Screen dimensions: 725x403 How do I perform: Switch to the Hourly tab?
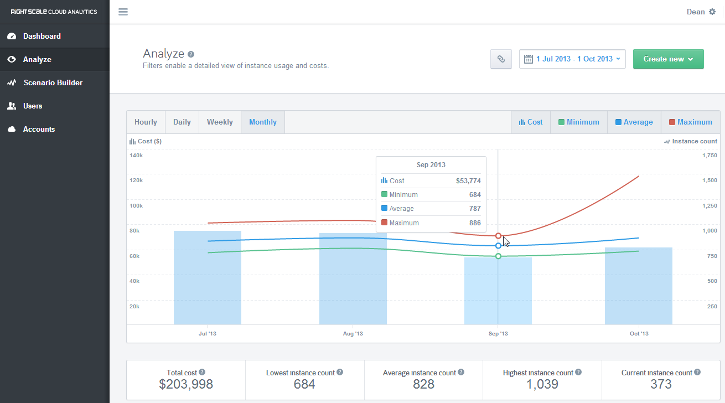tap(146, 122)
